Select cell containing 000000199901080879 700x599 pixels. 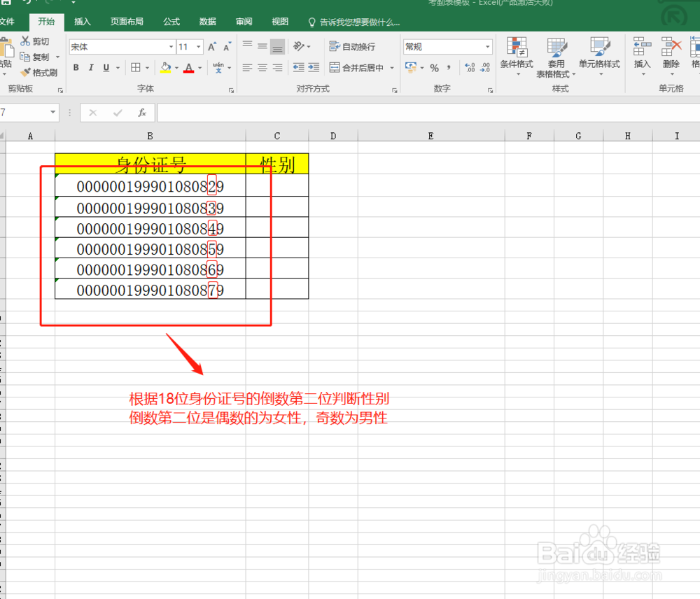coord(150,289)
